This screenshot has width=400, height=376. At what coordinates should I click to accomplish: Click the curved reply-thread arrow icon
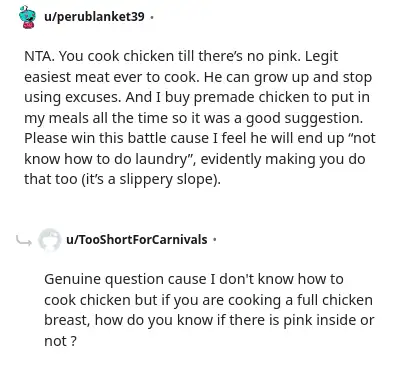pos(24,240)
